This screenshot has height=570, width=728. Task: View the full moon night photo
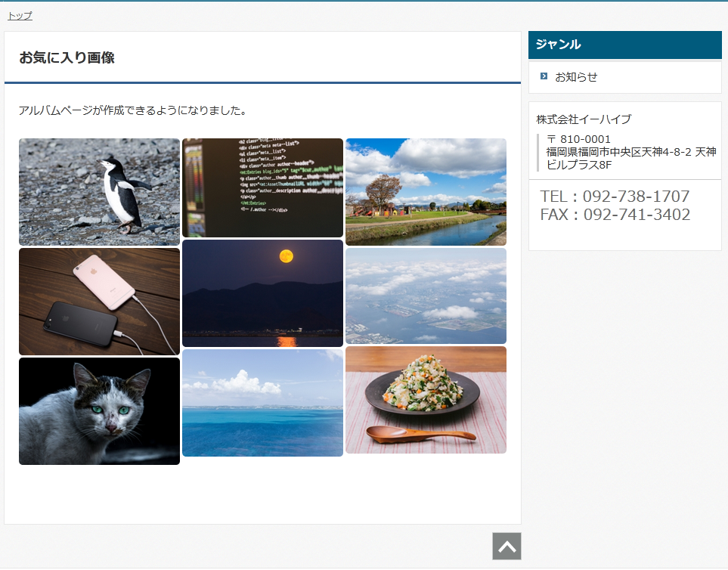(262, 293)
